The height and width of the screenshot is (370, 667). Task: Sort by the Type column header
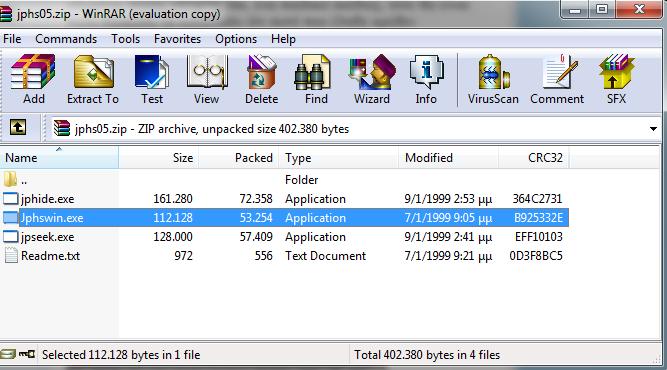pos(339,158)
